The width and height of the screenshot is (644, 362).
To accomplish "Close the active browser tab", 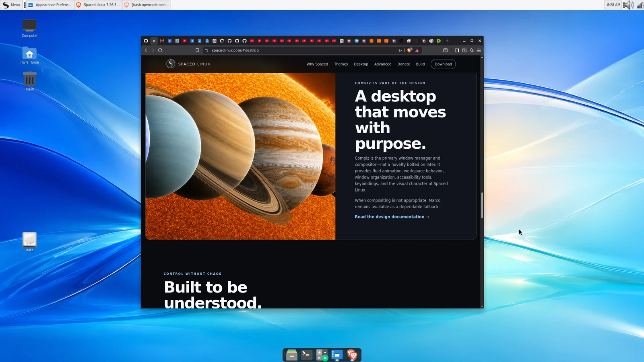I will tap(154, 41).
